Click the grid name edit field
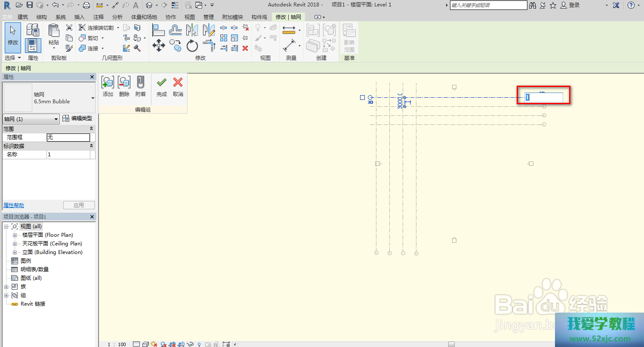644x347 pixels. [543, 98]
